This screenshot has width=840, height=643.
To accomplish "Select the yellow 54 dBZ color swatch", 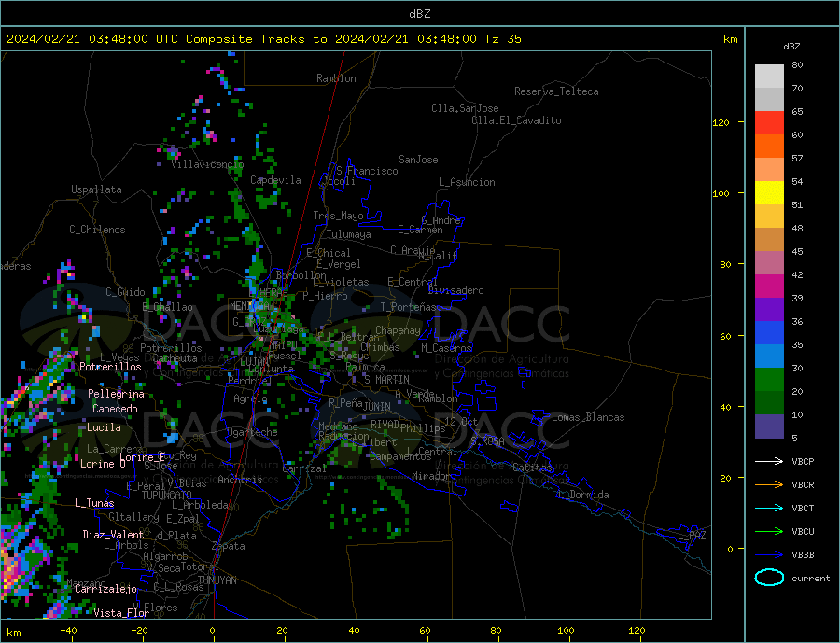I will 769,193.
